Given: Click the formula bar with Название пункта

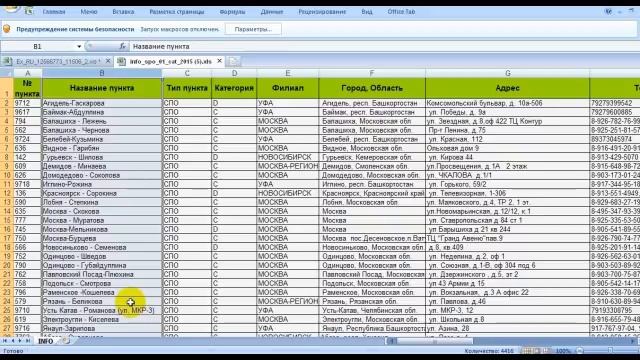Looking at the screenshot, I should click(384, 47).
